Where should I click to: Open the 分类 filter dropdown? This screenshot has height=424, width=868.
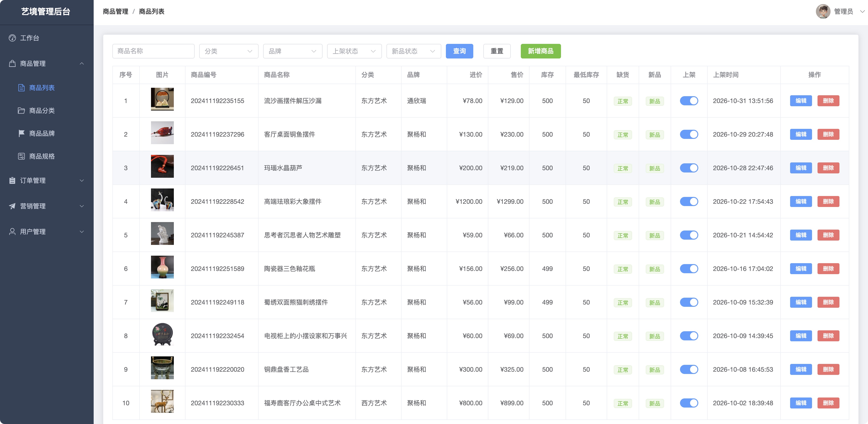pos(228,51)
